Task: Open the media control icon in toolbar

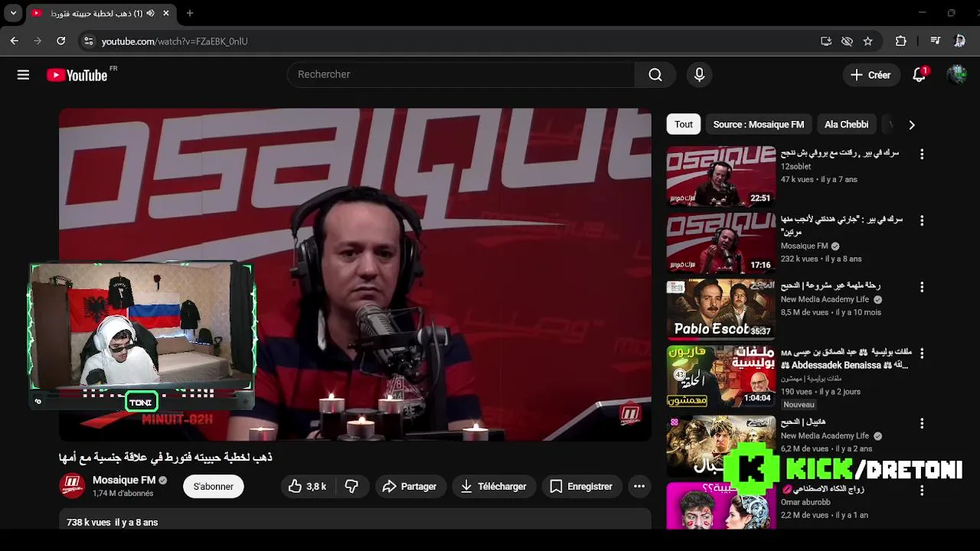Action: pyautogui.click(x=935, y=41)
